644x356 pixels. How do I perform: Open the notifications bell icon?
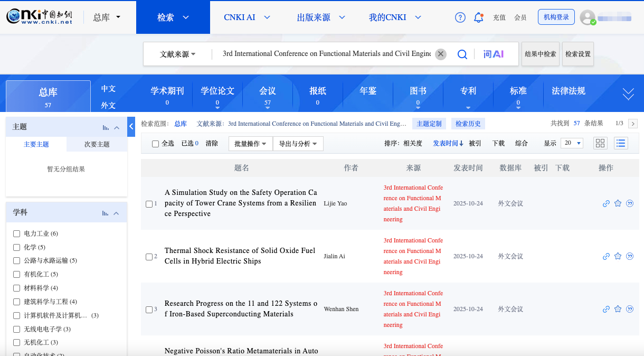click(x=479, y=17)
